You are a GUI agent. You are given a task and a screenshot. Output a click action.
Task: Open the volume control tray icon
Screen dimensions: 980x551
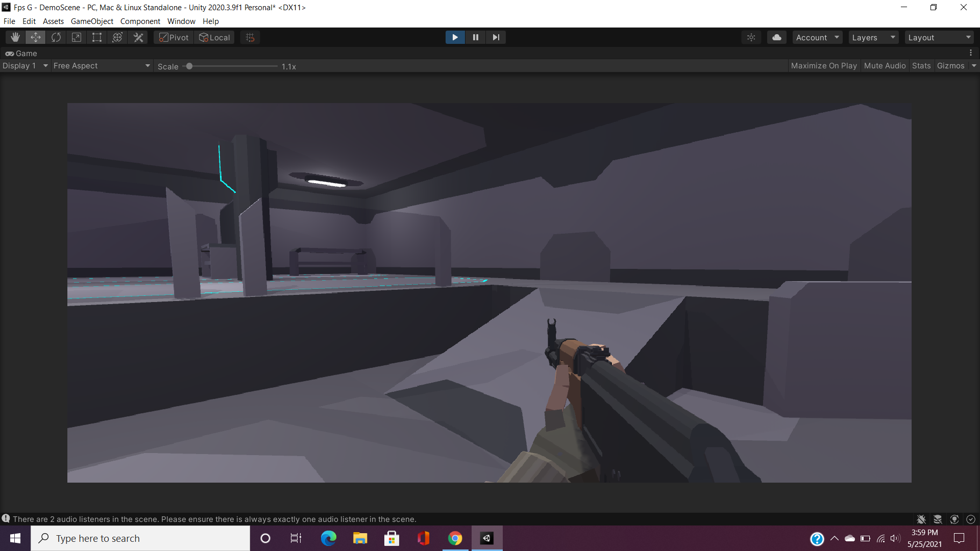pyautogui.click(x=895, y=538)
